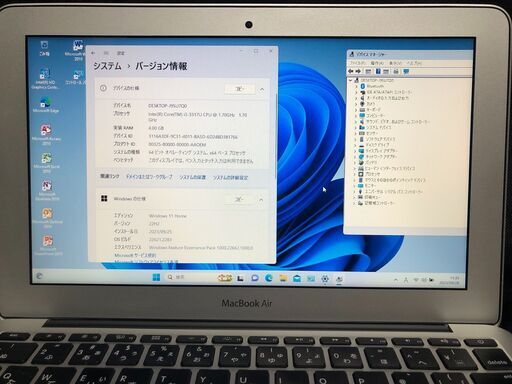This screenshot has height=384, width=512.
Task: Click the DESKTOP device name value
Action: (168, 106)
